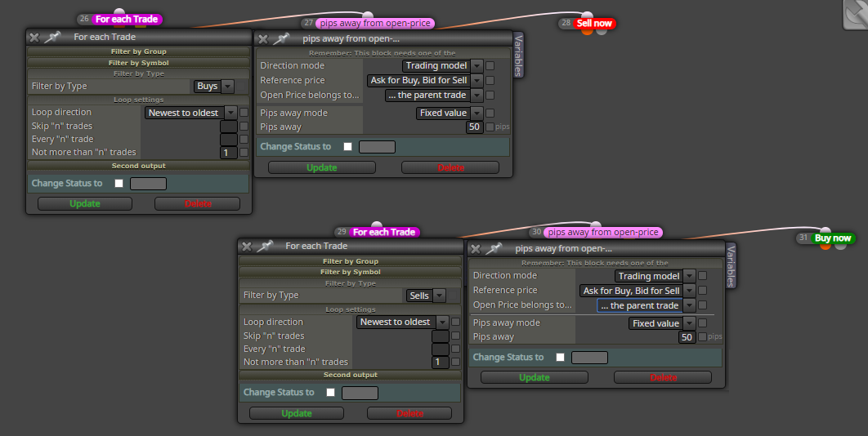Open the Filter by Type dropdown showing Buys
This screenshot has height=436, width=868.
click(x=213, y=86)
